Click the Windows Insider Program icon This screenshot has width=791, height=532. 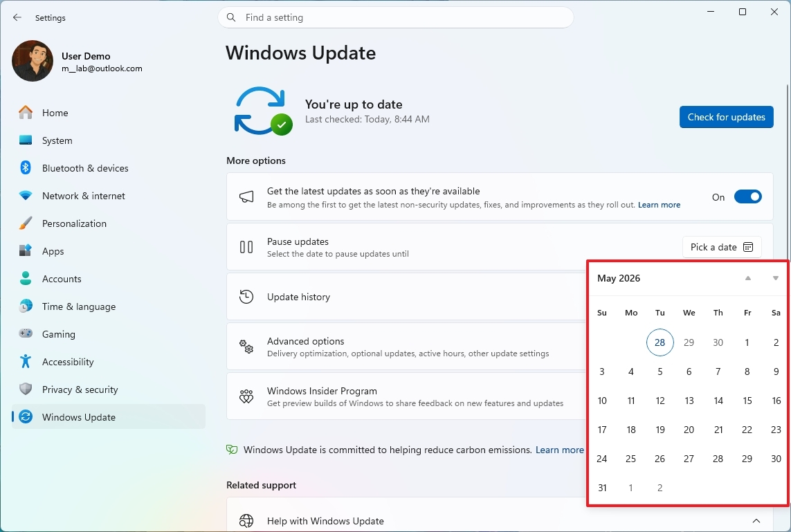click(246, 396)
